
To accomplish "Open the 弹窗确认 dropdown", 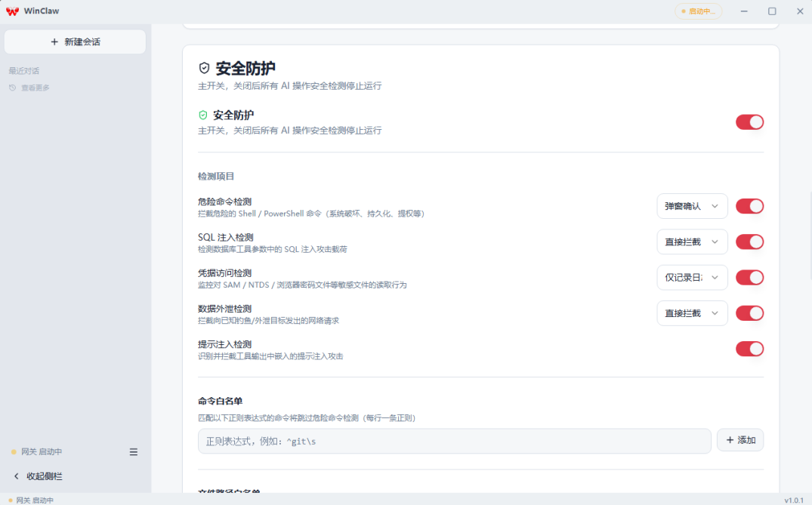I will pyautogui.click(x=691, y=205).
